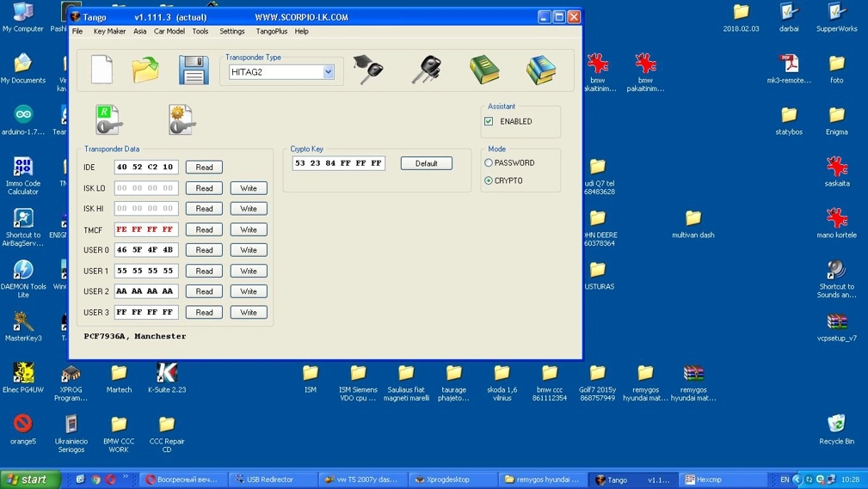Click Read button for USER 3
868x489 pixels.
click(204, 313)
